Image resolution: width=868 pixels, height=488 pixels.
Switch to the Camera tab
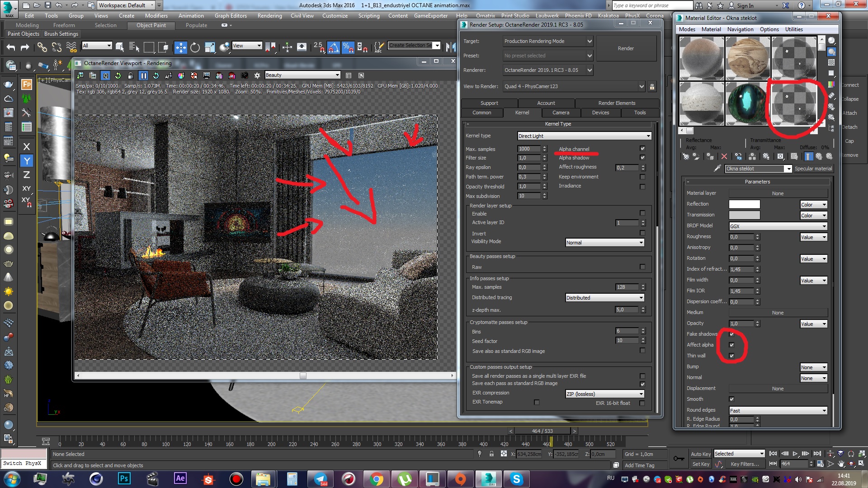click(561, 113)
